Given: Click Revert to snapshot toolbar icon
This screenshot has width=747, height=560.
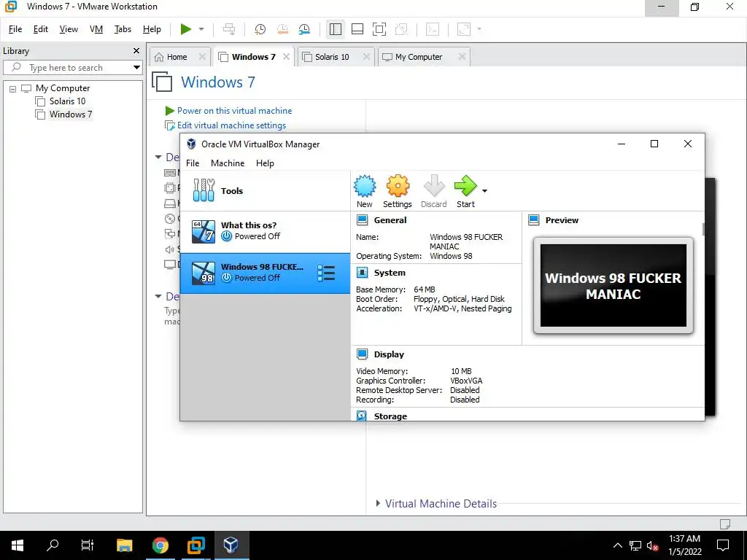Looking at the screenshot, I should (x=282, y=29).
